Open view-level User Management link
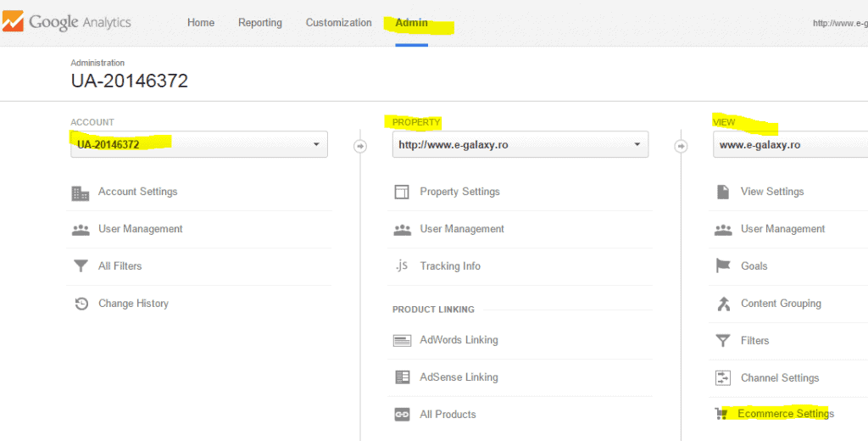 point(782,229)
